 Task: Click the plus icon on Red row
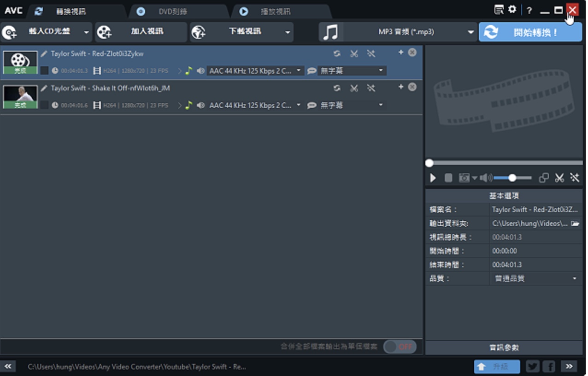401,53
